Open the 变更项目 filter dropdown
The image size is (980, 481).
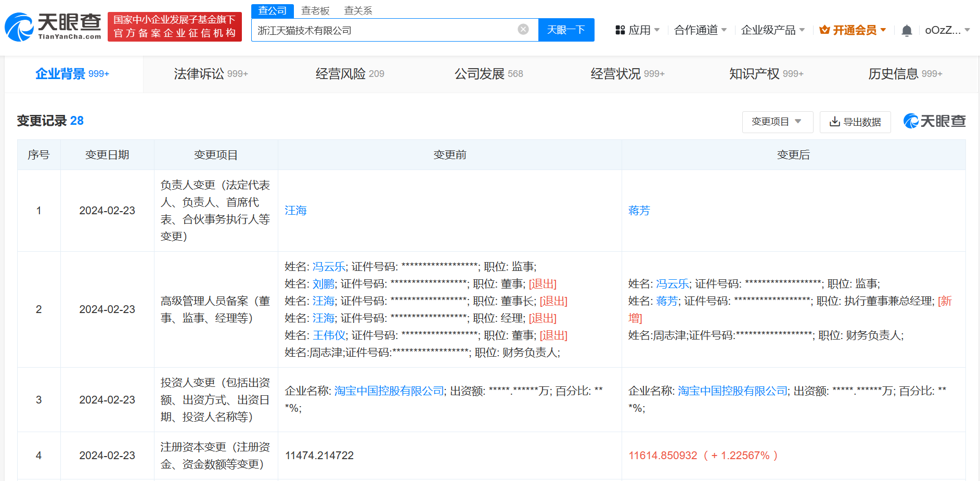click(x=777, y=122)
